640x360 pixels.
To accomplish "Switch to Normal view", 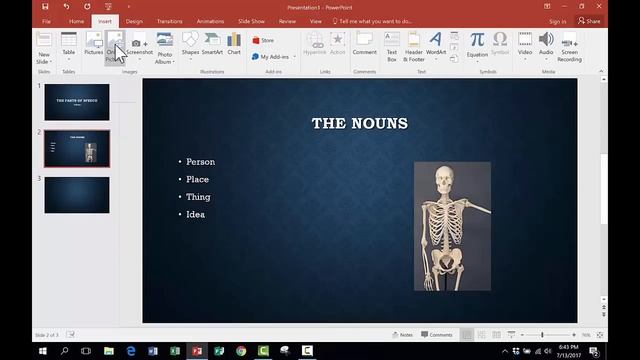I will 467,335.
